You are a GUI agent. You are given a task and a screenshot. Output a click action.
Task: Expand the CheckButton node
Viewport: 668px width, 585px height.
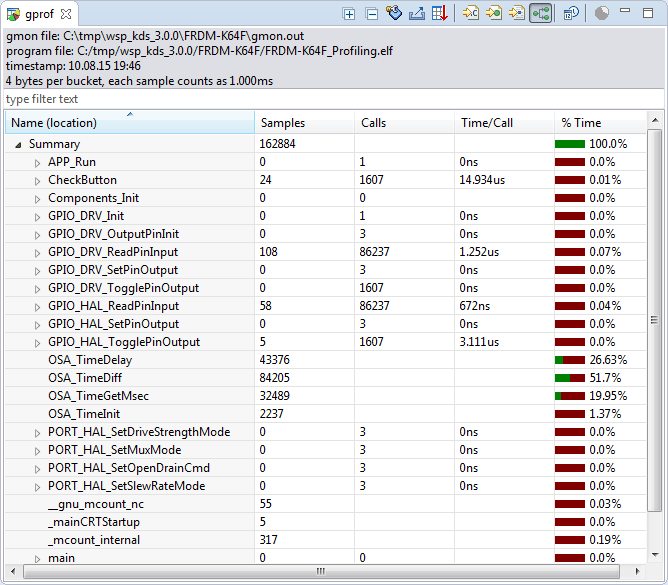[x=37, y=181]
